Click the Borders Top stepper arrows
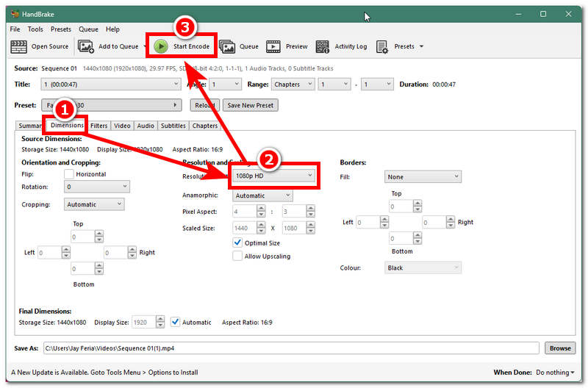588x388 pixels. (x=417, y=206)
